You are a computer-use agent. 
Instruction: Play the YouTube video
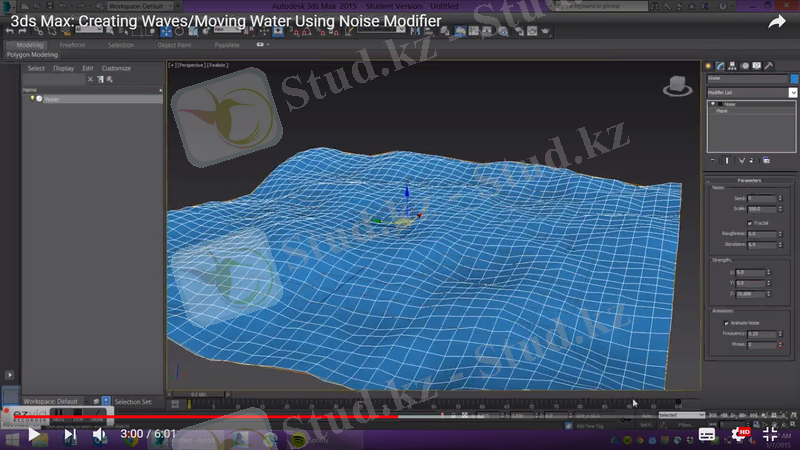coord(34,435)
